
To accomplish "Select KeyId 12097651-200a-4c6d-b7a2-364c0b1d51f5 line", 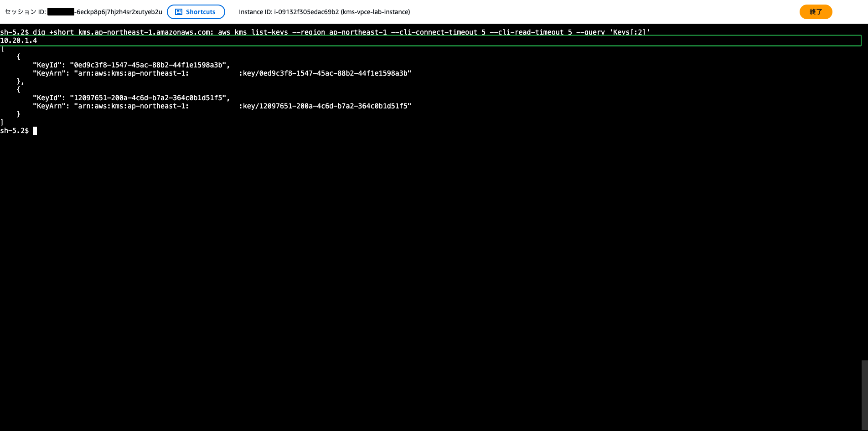I will tap(131, 98).
